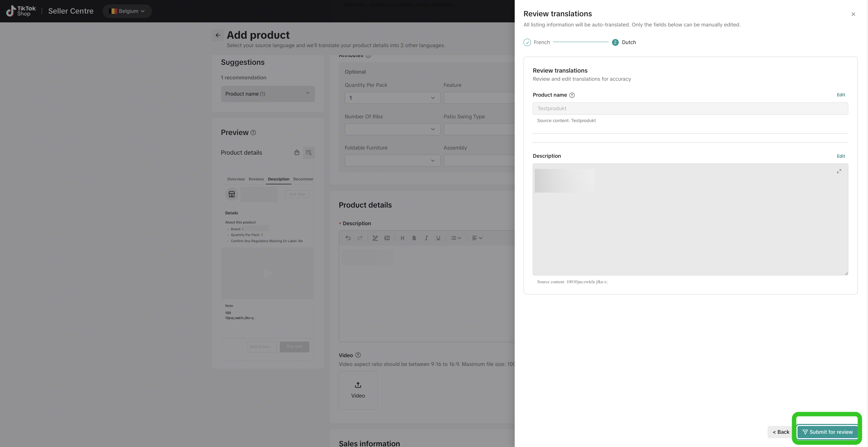
Task: Close the Review translations panel
Action: (853, 14)
